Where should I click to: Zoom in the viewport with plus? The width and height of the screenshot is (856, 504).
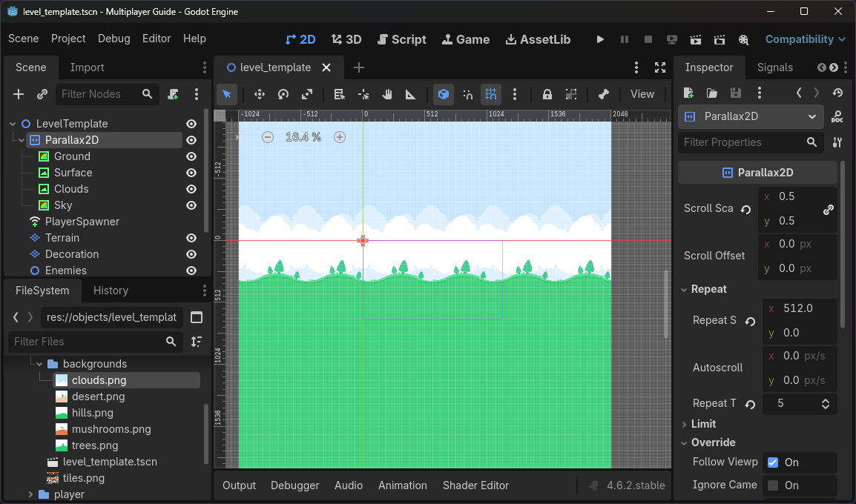click(x=340, y=137)
